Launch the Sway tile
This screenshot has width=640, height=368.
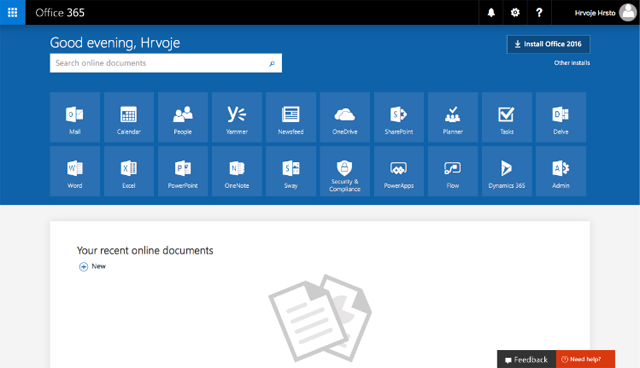(x=291, y=171)
